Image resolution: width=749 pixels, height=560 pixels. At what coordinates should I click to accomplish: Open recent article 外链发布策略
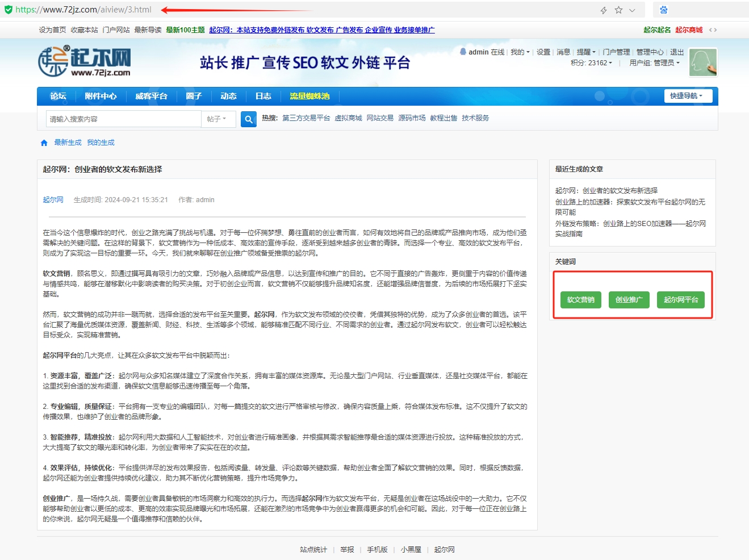tap(630, 228)
